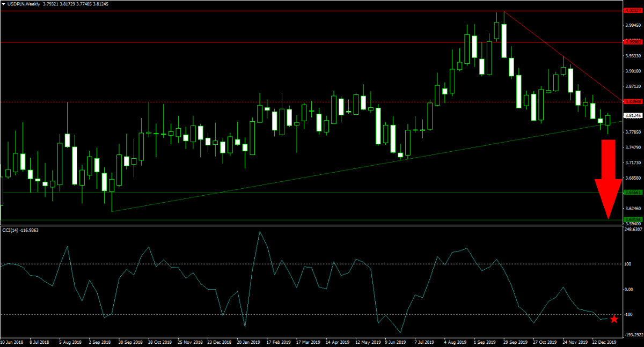
Task: Click the CCI -100 level value on the scale
Action: [x=630, y=315]
